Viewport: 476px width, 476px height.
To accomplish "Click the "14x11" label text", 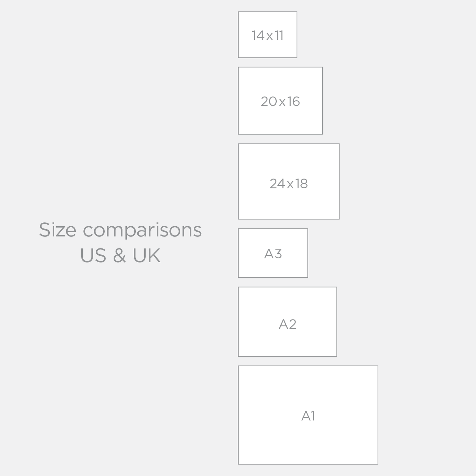I will 267,36.
